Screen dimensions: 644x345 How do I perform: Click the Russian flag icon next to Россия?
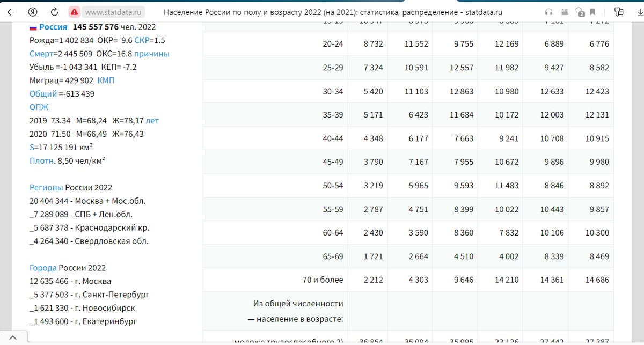pos(33,27)
